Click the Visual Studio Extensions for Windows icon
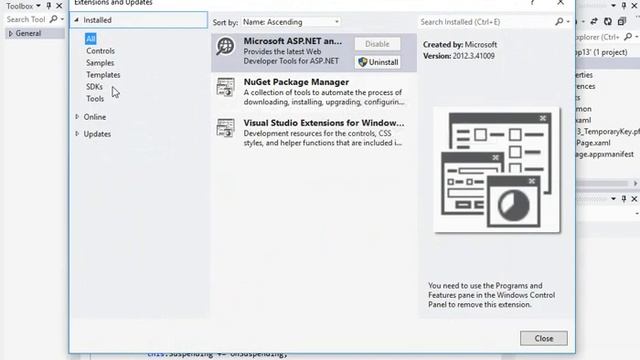 pyautogui.click(x=225, y=128)
